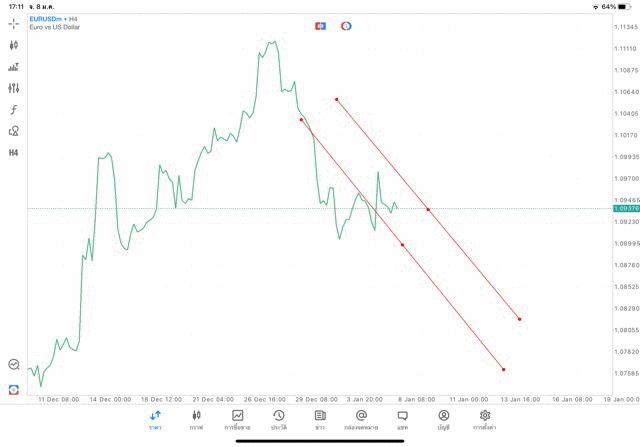Open the ประวัติ (History) tab

pyautogui.click(x=279, y=420)
